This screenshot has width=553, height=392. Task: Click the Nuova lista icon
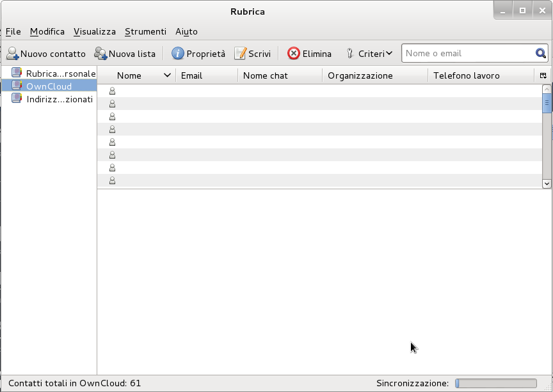click(100, 54)
